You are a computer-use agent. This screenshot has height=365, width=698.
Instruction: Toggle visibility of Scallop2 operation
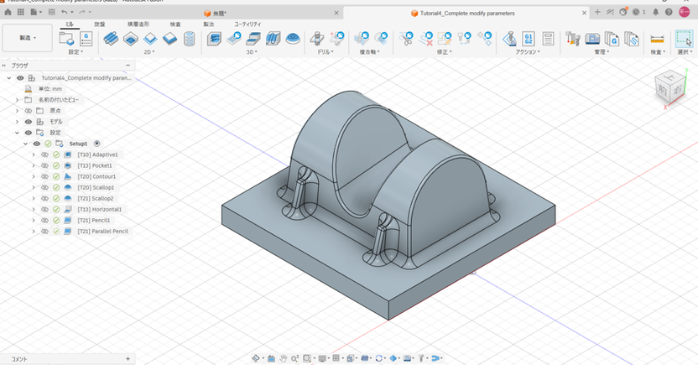45,198
